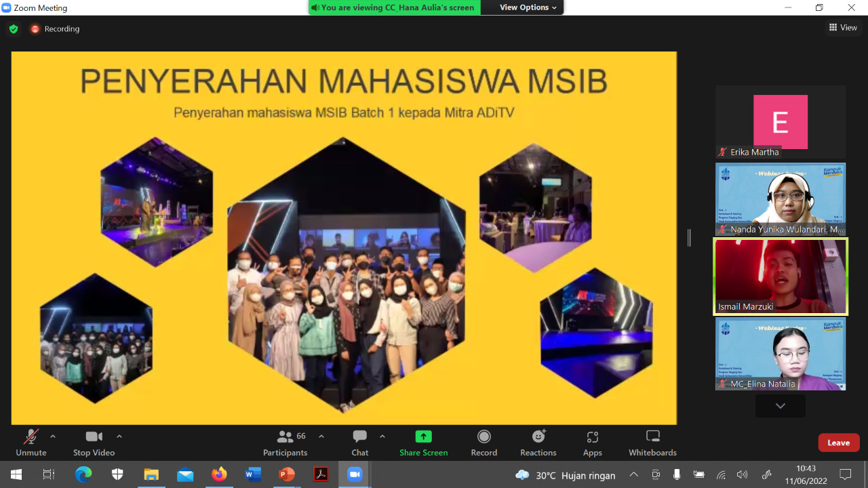Select Ismail Marzuki's video tile
The width and height of the screenshot is (868, 488).
(x=781, y=277)
